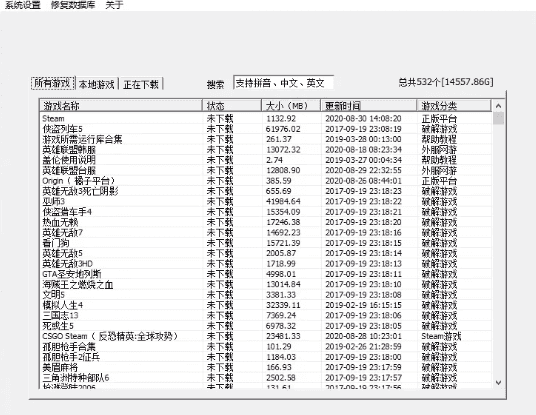The width and height of the screenshot is (536, 415).
Task: Click size value 2.74
Action: coord(274,160)
